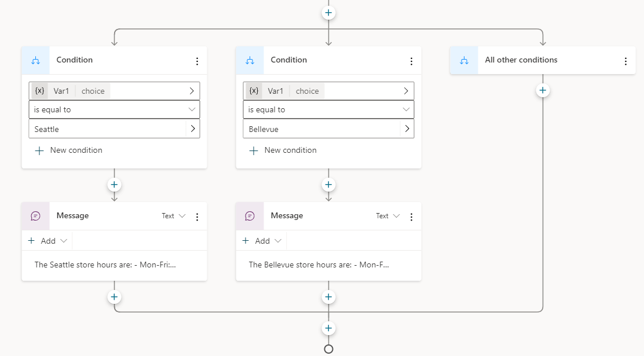Open the Bellevue Condition more options menu

point(411,61)
